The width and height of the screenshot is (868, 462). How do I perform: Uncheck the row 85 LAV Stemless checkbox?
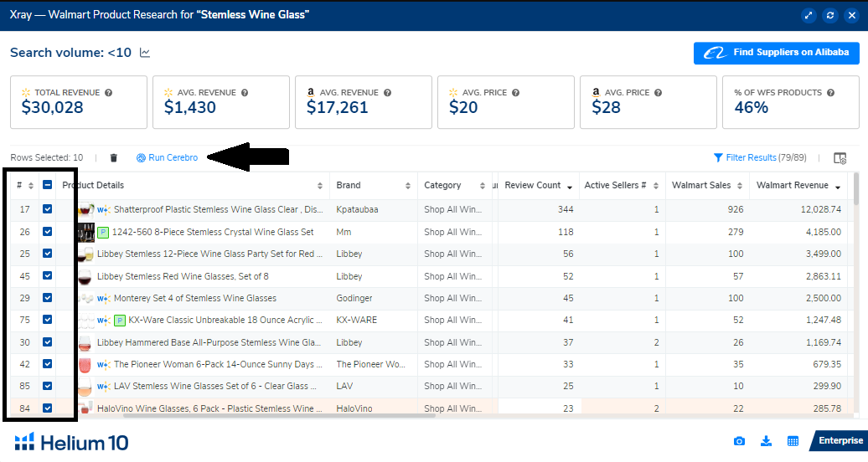pos(48,386)
